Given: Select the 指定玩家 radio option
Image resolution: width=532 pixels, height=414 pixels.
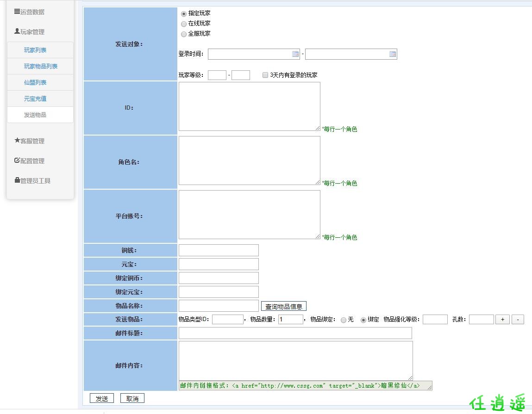Looking at the screenshot, I should tap(183, 13).
